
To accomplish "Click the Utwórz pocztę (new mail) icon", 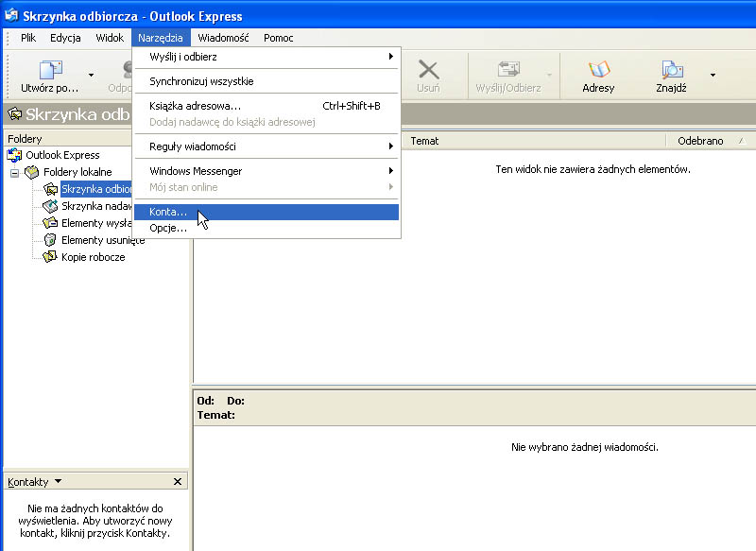I will pyautogui.click(x=50, y=70).
